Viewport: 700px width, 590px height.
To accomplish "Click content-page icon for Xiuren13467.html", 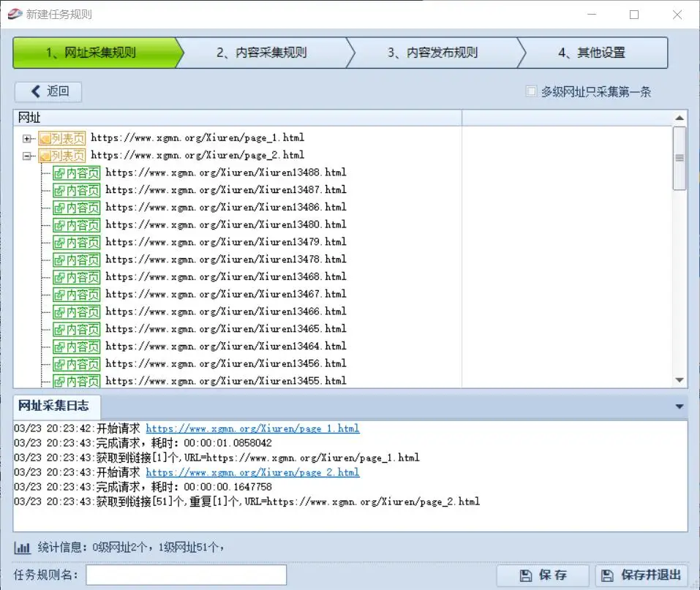I will 76,295.
